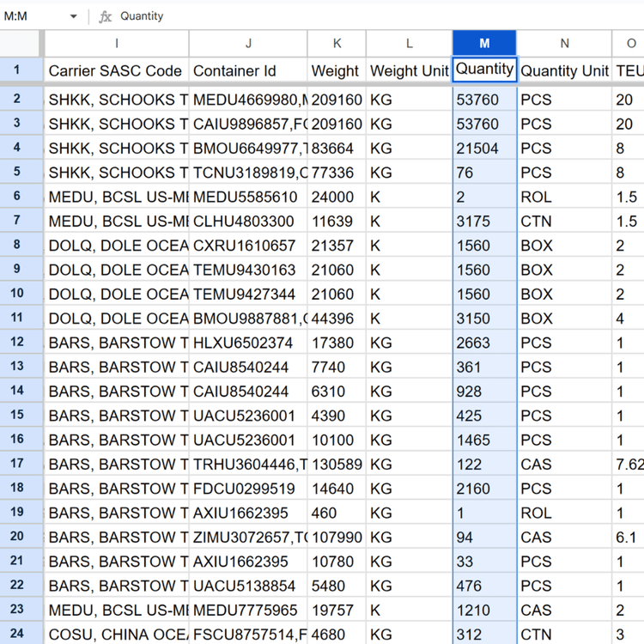Select row 1 header

point(21,70)
